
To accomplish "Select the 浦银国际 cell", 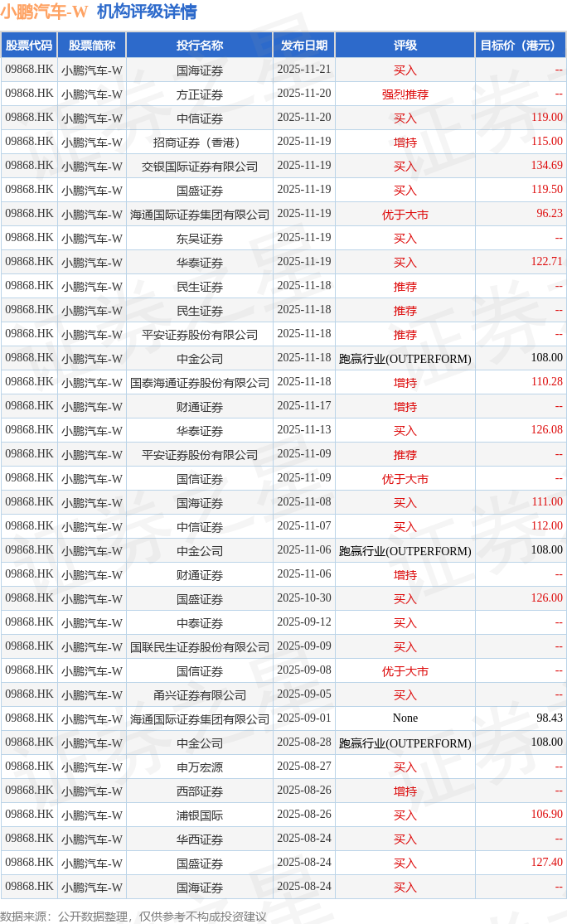I will 200,815.
